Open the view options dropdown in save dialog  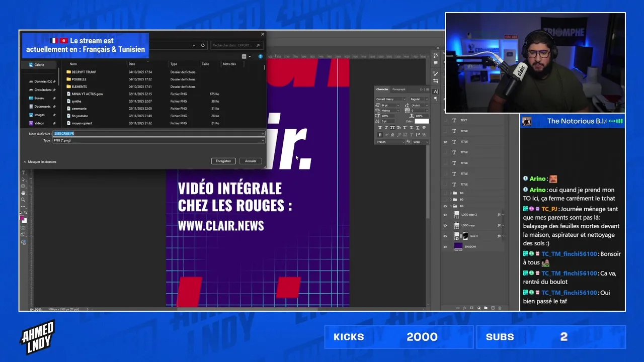[250, 56]
